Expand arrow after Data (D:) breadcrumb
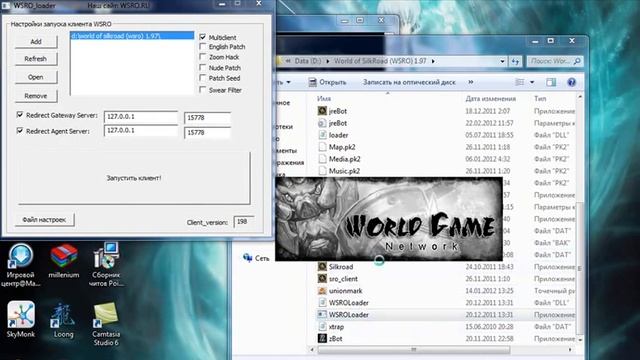 [x=327, y=61]
